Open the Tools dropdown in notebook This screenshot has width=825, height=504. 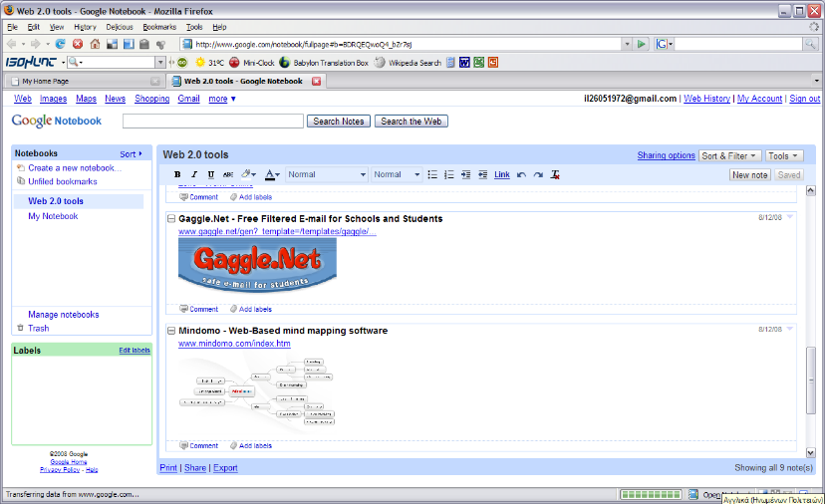(x=783, y=155)
